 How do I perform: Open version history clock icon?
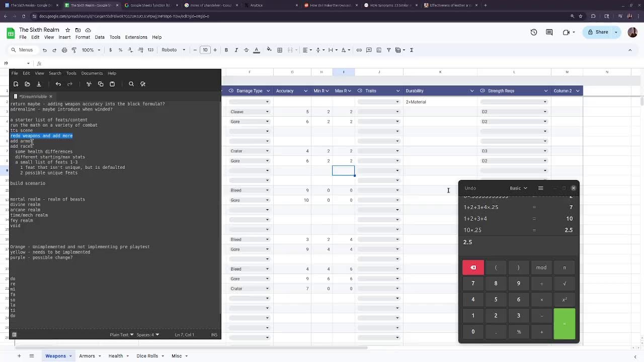pos(534,32)
